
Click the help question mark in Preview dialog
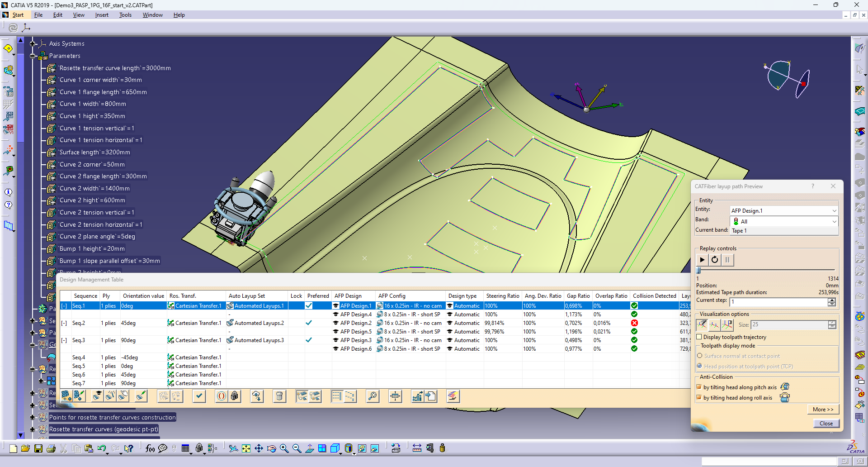coord(812,186)
